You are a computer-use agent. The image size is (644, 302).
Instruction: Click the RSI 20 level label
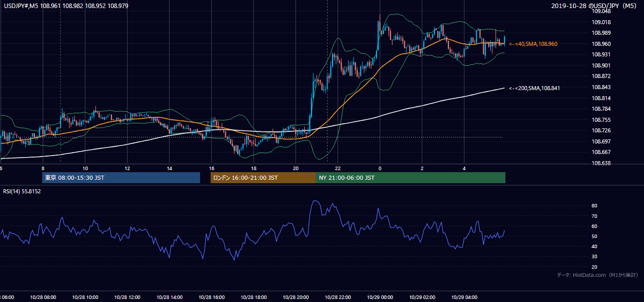point(594,267)
